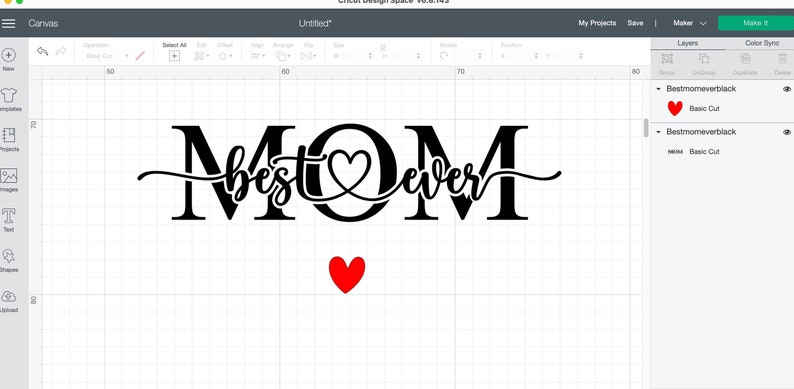The width and height of the screenshot is (794, 389).
Task: Redo the last undone action
Action: [x=61, y=52]
